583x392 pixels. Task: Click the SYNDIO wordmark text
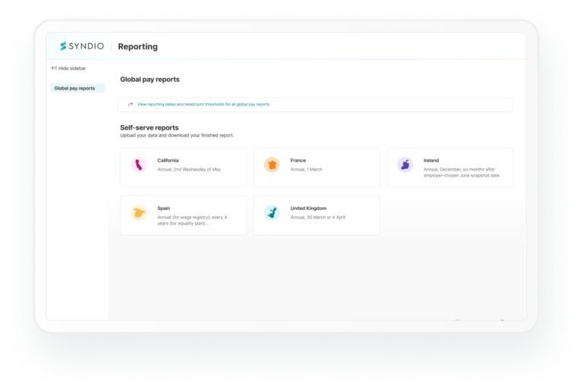point(87,46)
